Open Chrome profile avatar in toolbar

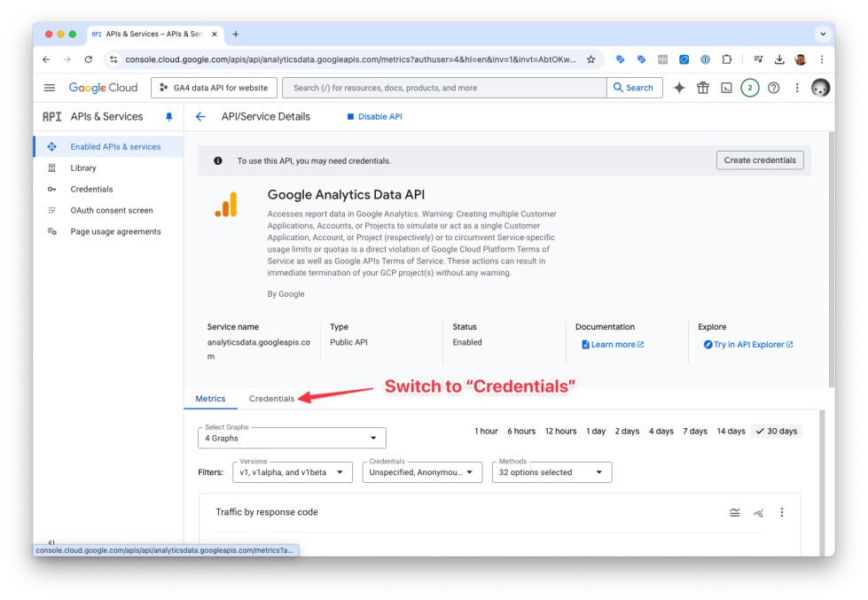(800, 59)
